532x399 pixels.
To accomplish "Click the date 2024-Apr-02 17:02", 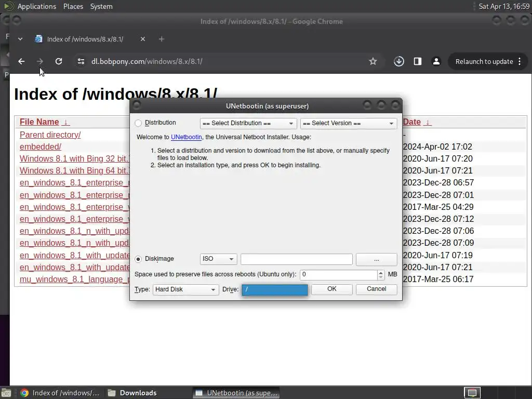I will click(x=437, y=147).
